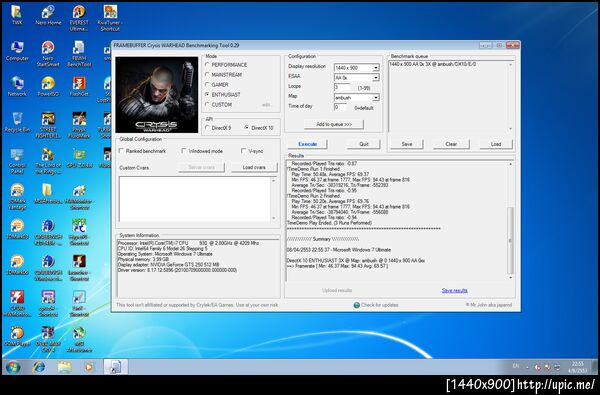
Task: Toggle the V-sync checkbox
Action: [243, 151]
